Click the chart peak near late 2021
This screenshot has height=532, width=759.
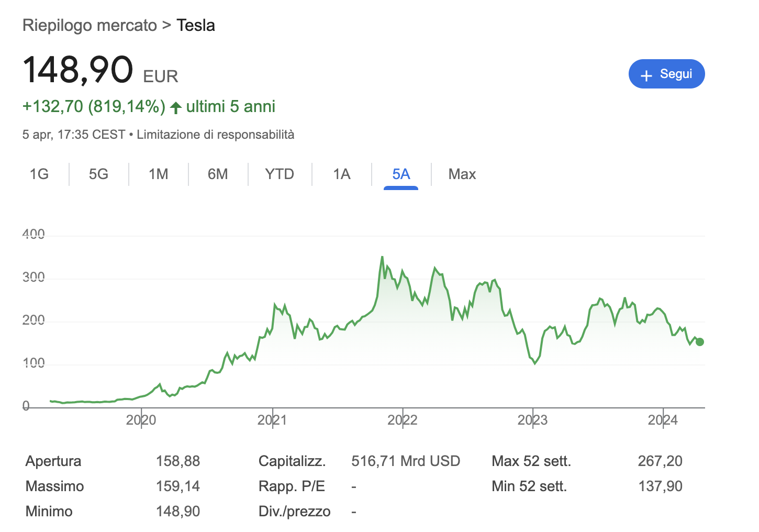(382, 257)
